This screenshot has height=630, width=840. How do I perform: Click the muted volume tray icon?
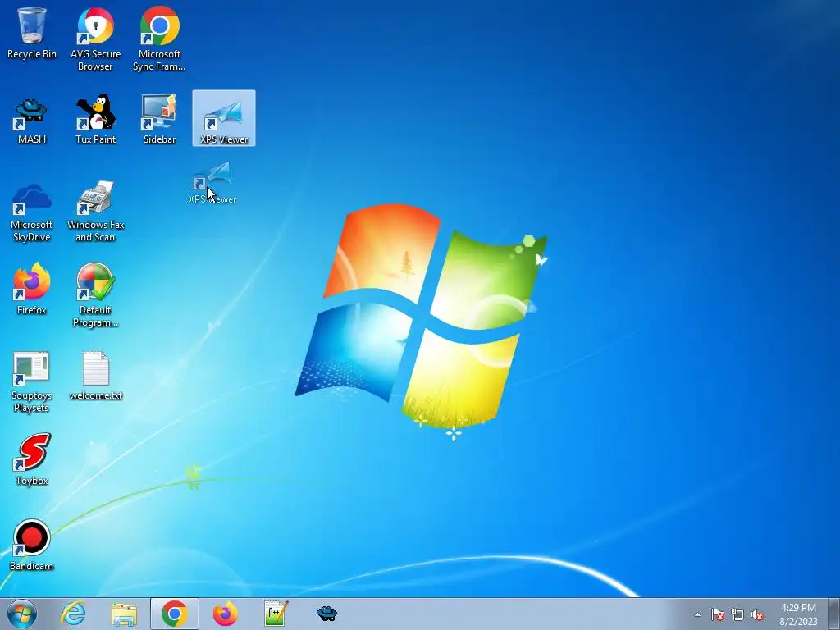pyautogui.click(x=757, y=614)
